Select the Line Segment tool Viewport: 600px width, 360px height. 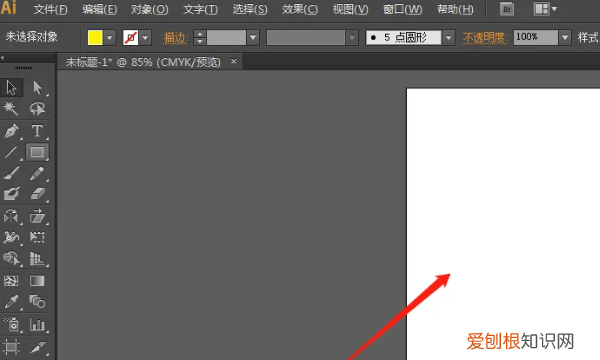[x=11, y=152]
